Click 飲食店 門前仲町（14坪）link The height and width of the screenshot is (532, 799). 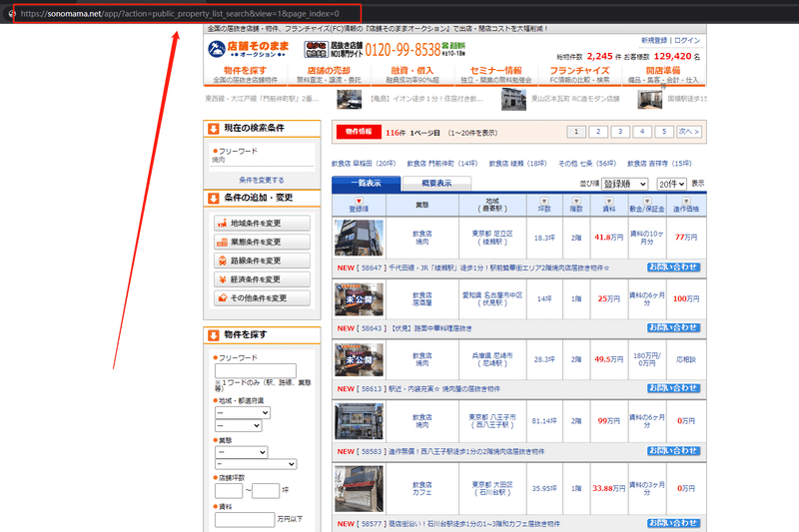(x=442, y=164)
